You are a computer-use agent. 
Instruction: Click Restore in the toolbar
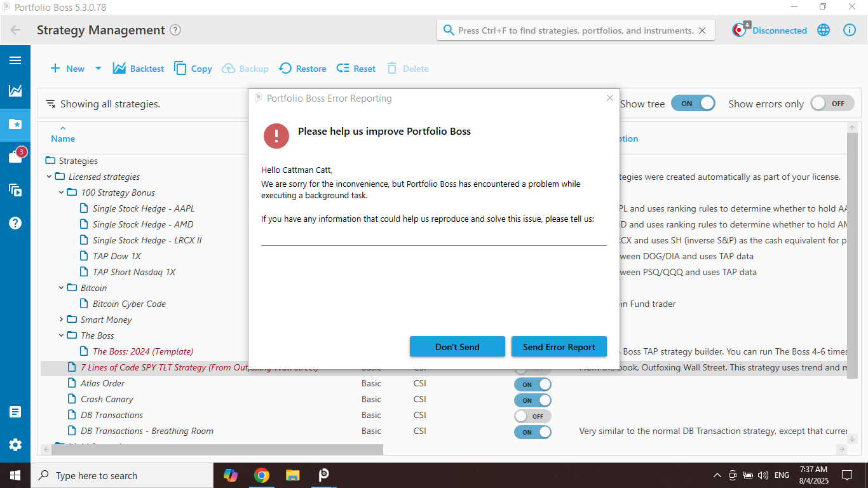[x=302, y=69]
